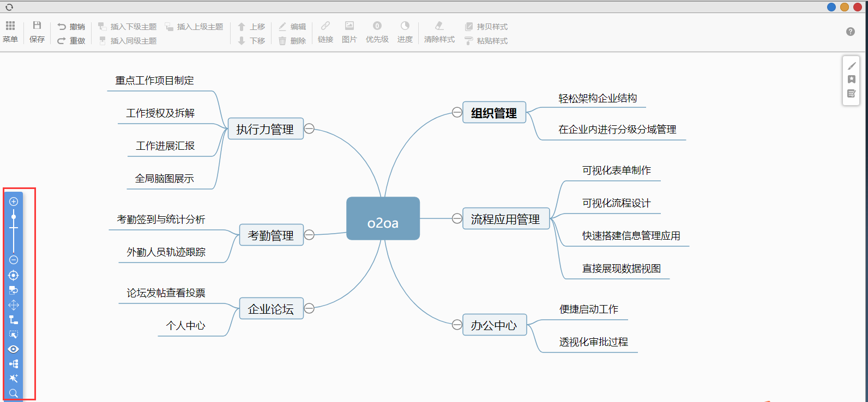Center view on root with target icon

tap(14, 276)
